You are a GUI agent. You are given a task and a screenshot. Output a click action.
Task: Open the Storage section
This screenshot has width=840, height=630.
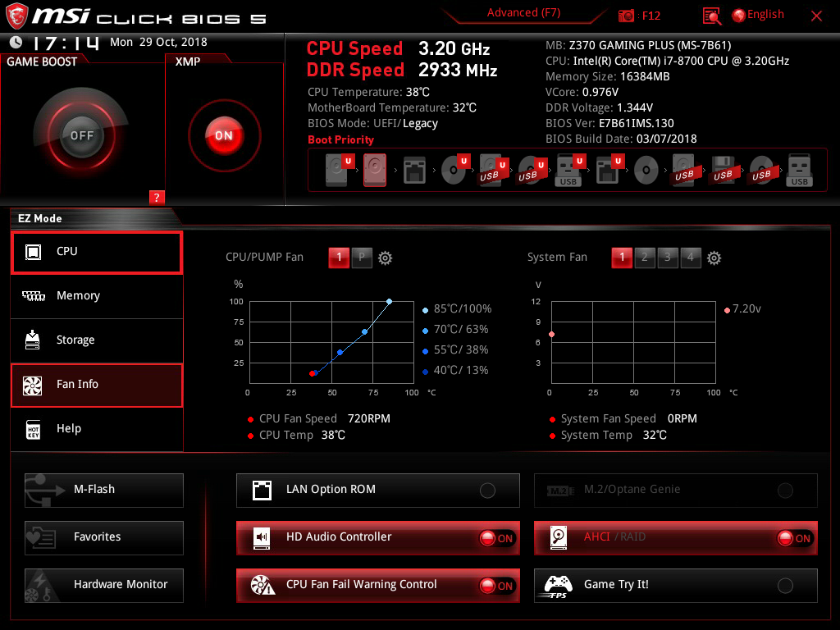click(97, 340)
